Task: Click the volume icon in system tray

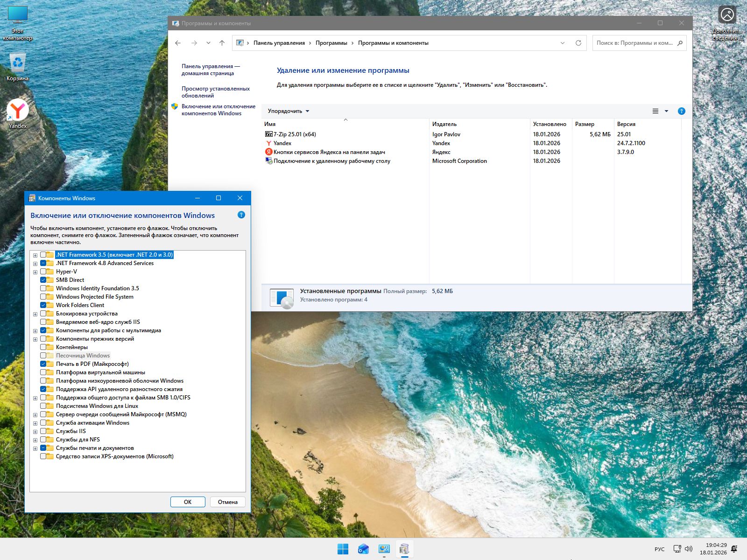Action: 689,549
